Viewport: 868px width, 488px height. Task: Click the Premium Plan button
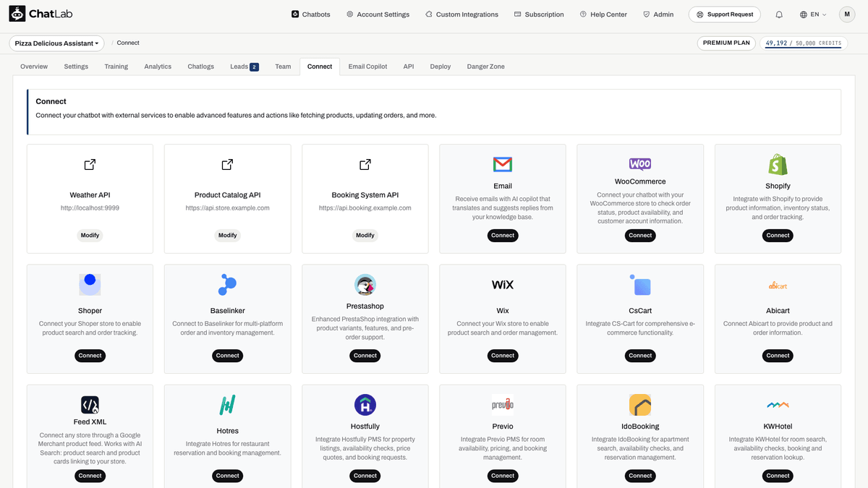pos(727,43)
